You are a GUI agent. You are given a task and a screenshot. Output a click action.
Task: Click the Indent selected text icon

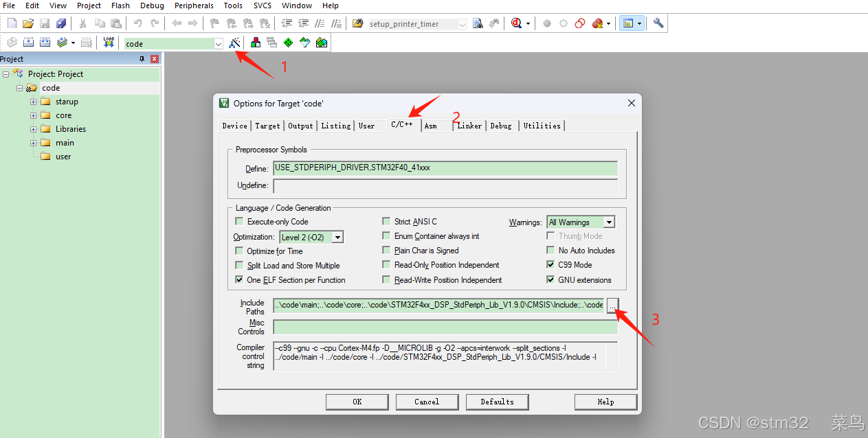287,23
